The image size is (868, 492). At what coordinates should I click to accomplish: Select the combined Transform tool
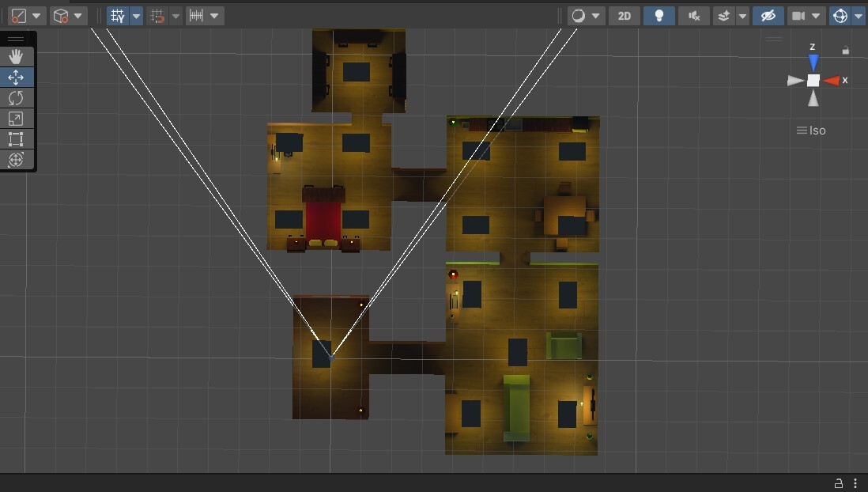click(x=16, y=160)
